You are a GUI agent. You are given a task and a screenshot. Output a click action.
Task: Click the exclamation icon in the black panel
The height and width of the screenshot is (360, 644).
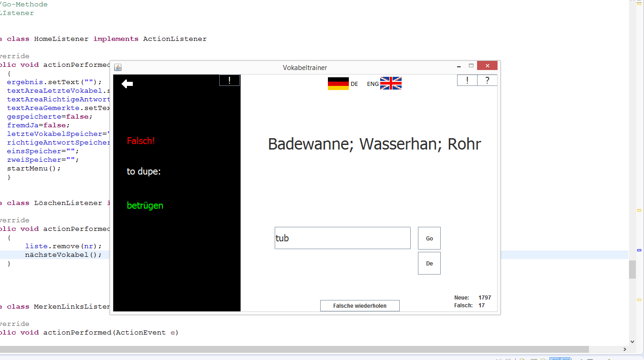229,80
